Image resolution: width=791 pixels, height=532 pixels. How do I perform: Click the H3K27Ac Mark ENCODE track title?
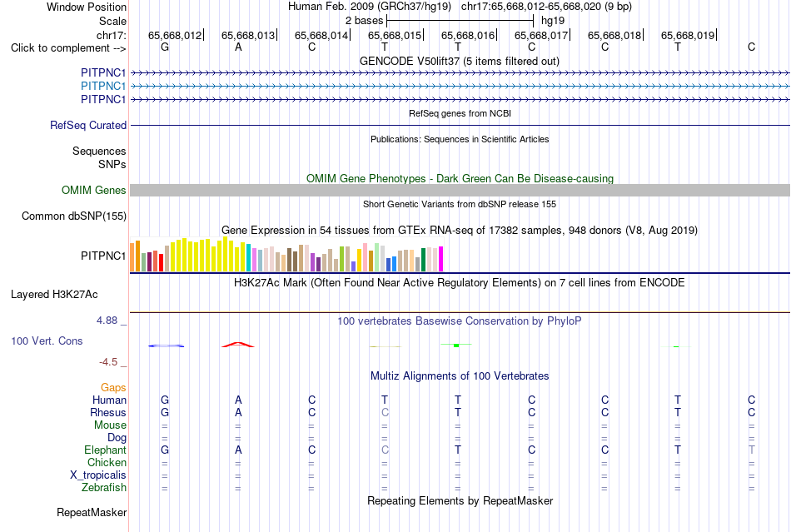coord(460,282)
